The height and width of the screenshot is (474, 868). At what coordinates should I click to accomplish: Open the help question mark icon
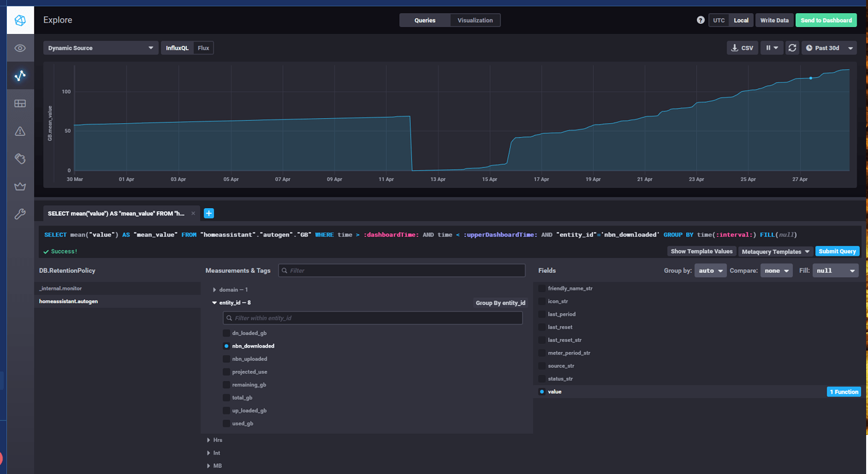(700, 19)
